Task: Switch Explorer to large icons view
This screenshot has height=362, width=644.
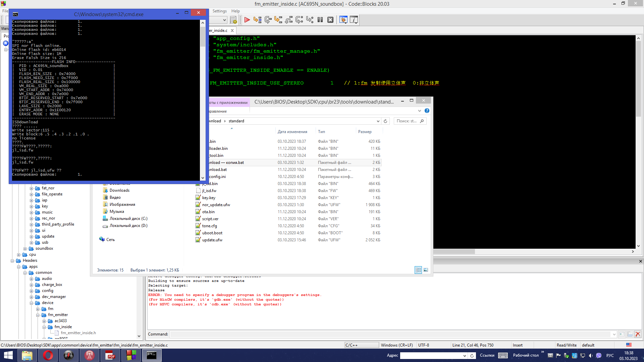Action: (x=426, y=270)
